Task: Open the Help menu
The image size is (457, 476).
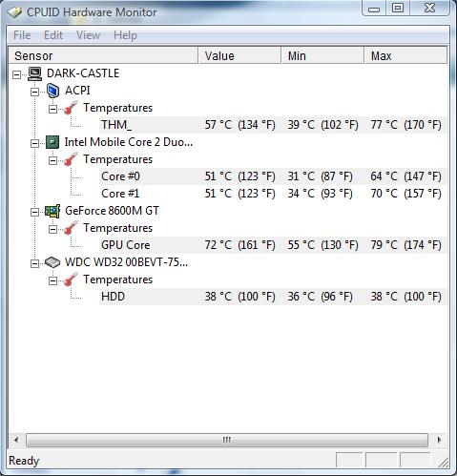Action: [x=125, y=35]
